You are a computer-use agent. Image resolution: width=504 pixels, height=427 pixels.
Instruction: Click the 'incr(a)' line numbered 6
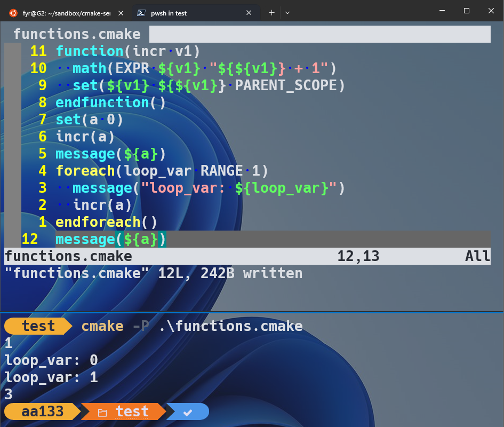(x=85, y=137)
